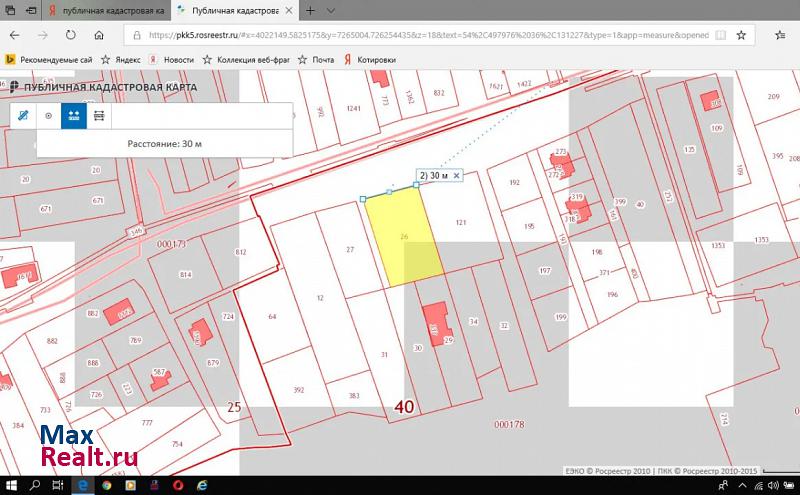The image size is (800, 495).
Task: Select the measure tool with ruler-pencil icon
Action: (22, 115)
